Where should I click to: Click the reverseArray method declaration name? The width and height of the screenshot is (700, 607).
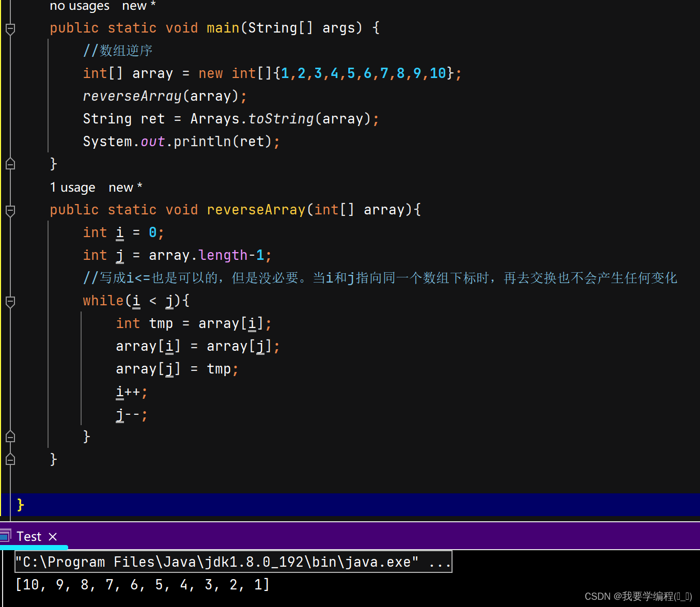[256, 210]
